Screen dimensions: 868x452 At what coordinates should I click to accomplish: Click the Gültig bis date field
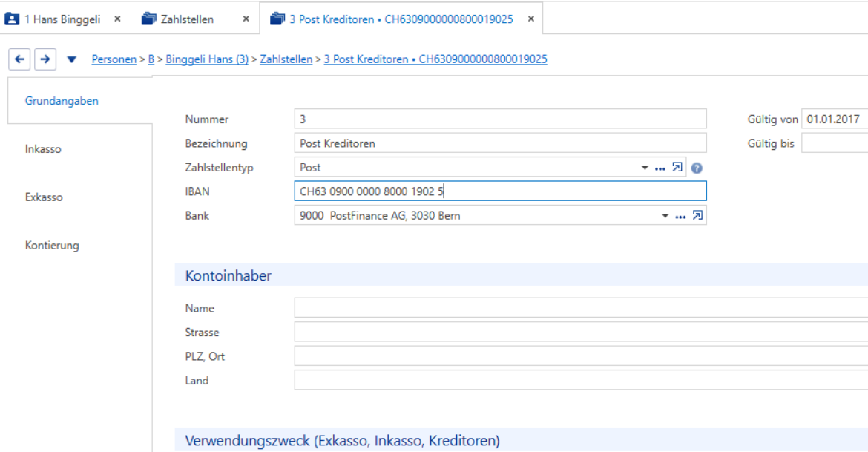pos(835,143)
